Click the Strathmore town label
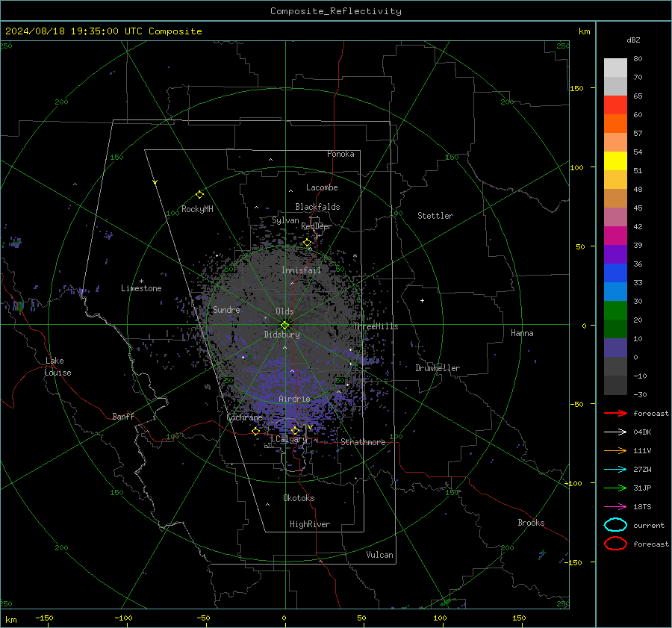This screenshot has width=672, height=628. [363, 442]
